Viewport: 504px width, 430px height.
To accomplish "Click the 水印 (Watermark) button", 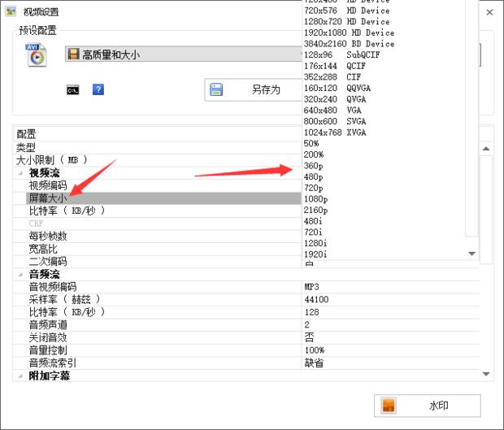I will (427, 406).
